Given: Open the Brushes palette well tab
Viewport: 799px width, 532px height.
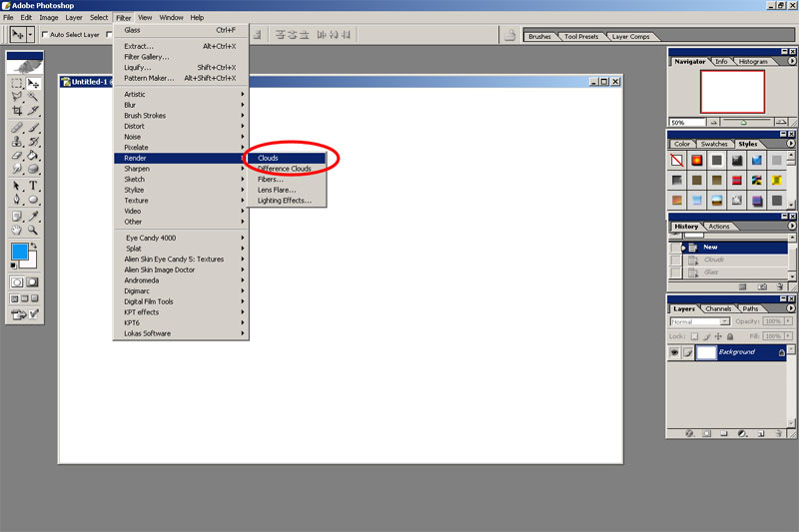Looking at the screenshot, I should coord(539,37).
